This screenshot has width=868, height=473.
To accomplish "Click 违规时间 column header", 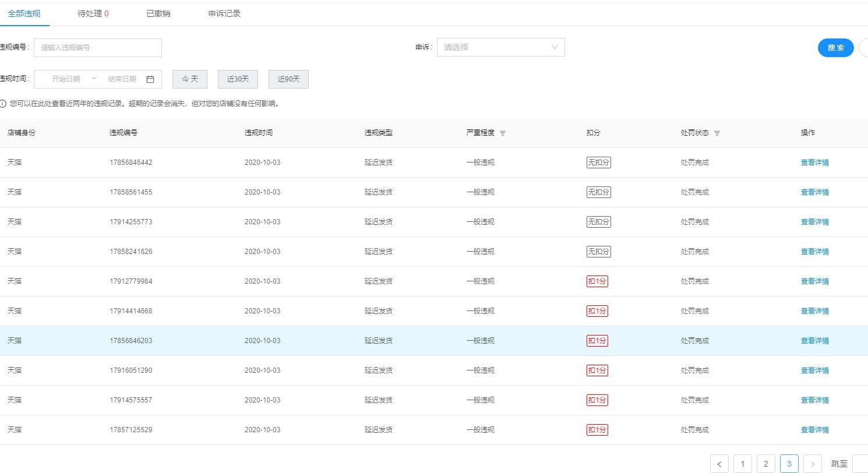I will [x=259, y=133].
